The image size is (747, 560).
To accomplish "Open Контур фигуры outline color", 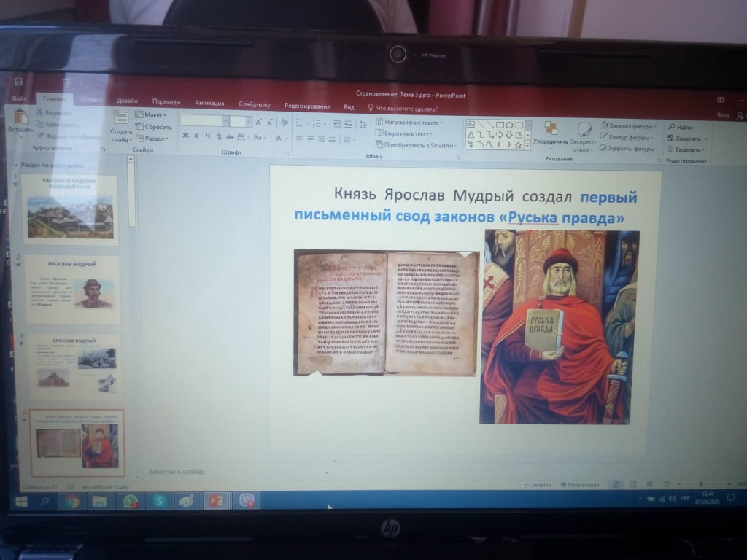I will click(x=626, y=138).
